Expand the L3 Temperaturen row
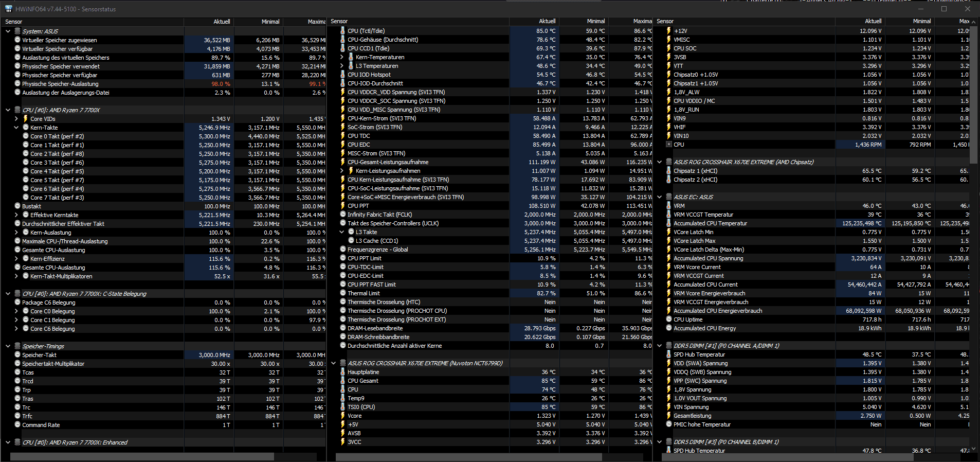This screenshot has width=980, height=462. tap(342, 66)
